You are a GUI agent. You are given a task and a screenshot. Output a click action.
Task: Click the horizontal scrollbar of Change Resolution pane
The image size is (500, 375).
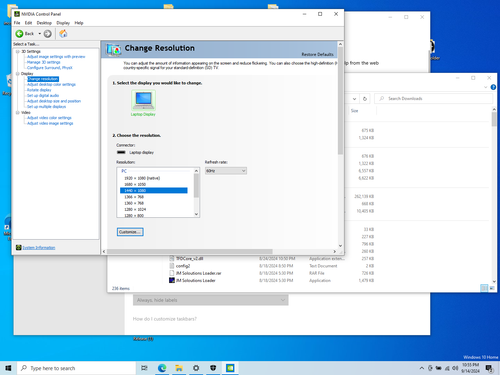tap(190, 252)
